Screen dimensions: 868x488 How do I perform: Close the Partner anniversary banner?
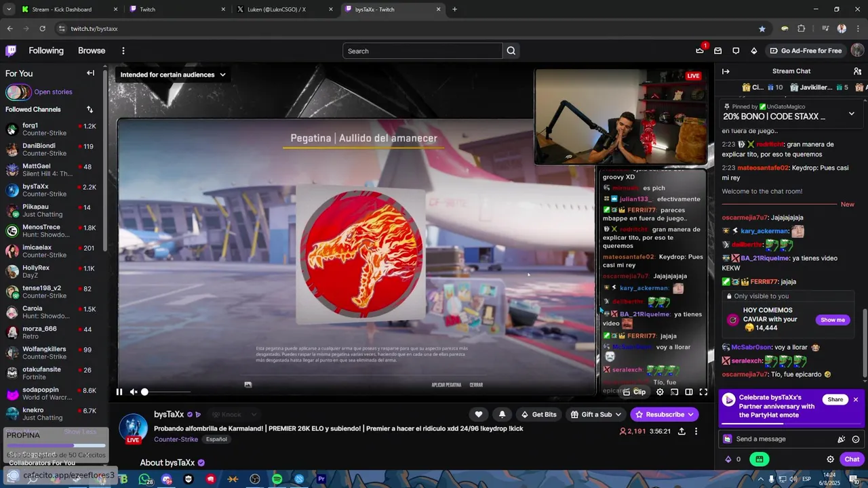click(x=856, y=399)
